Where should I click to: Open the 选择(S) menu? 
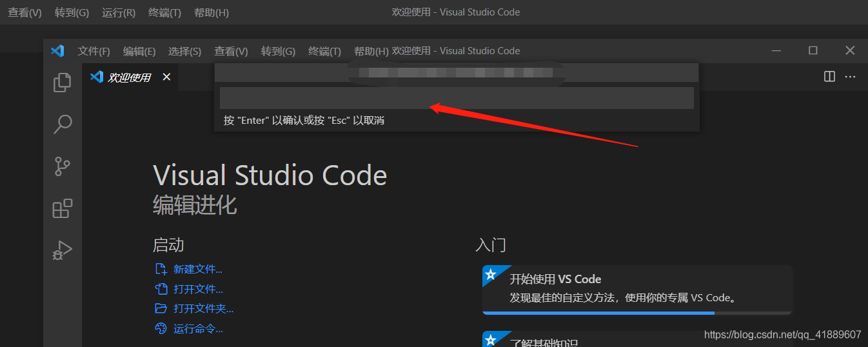point(185,51)
